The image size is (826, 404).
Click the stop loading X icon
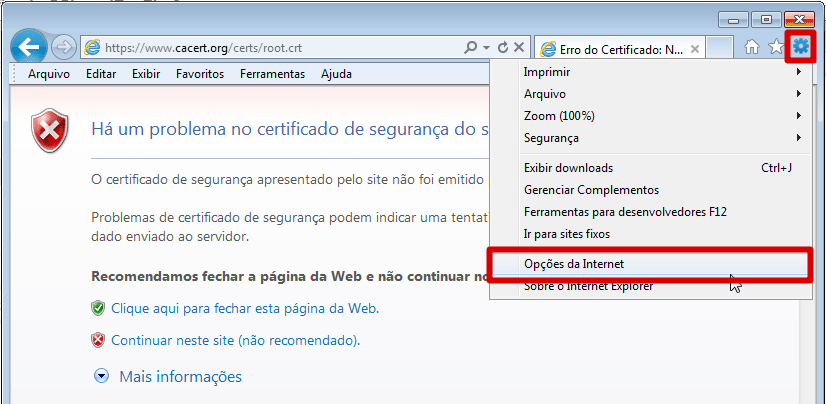point(519,47)
